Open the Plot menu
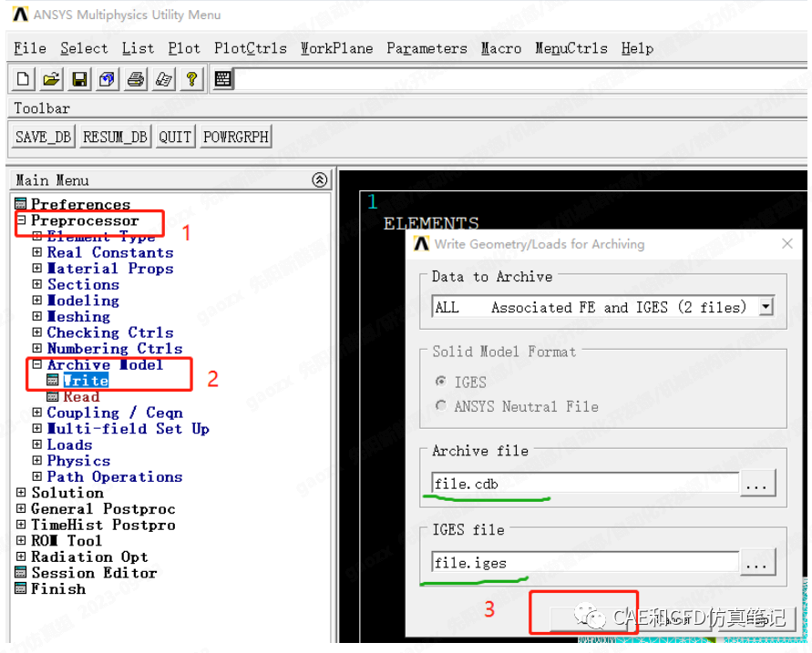The image size is (812, 653). 184,48
